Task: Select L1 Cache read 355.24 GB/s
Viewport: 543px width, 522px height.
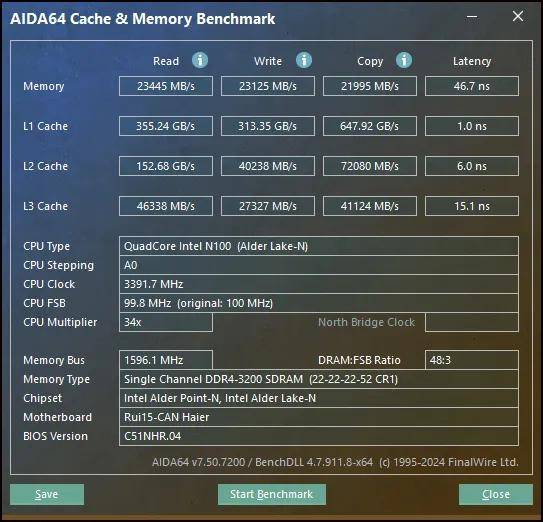Action: (166, 126)
